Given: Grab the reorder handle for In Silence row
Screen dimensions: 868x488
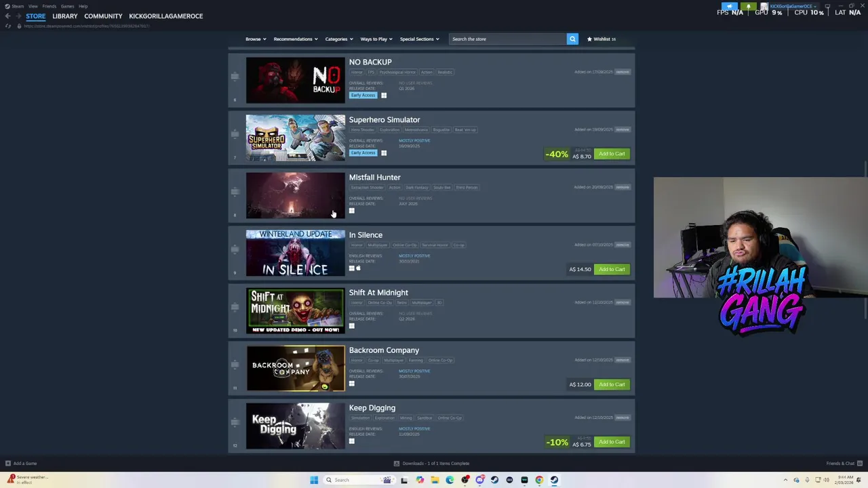Looking at the screenshot, I should click(x=235, y=249).
